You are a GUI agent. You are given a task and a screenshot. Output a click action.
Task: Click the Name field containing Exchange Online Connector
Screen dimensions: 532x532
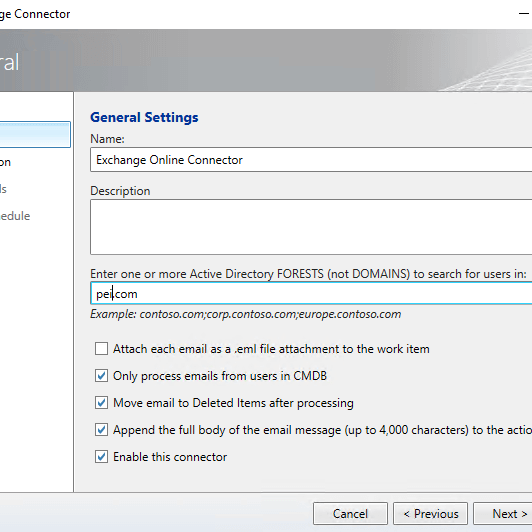tap(311, 159)
